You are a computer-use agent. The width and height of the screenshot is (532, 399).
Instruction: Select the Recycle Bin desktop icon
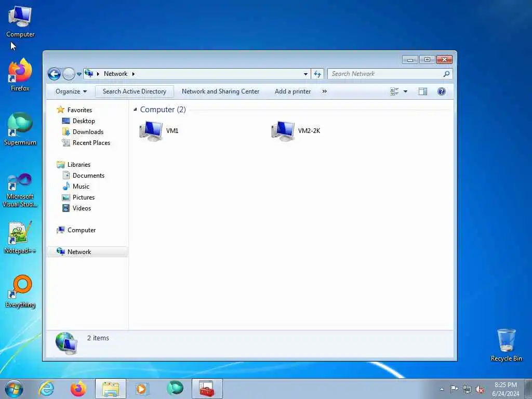coord(506,345)
